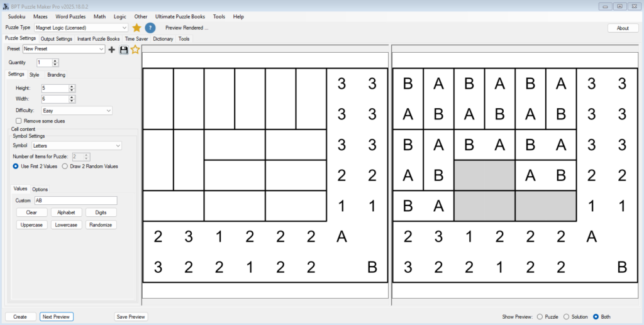The image size is (644, 325).
Task: Open the Branding tab
Action: pos(56,75)
